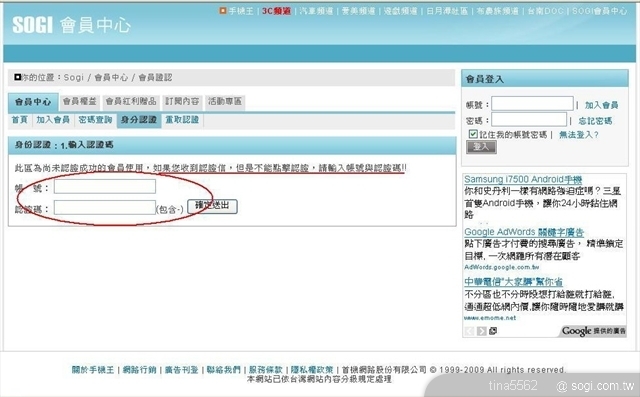
Task: Open the Google AdWords 關鍵字廣告 ad link
Action: 524,232
